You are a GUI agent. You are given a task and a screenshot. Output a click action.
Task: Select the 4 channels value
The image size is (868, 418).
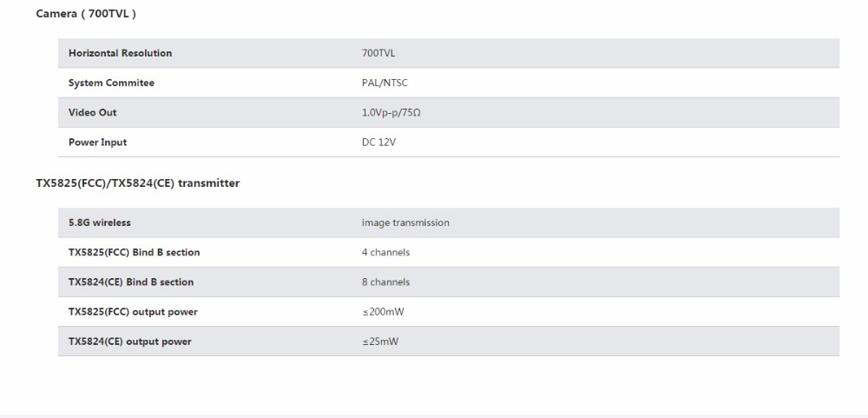[385, 252]
